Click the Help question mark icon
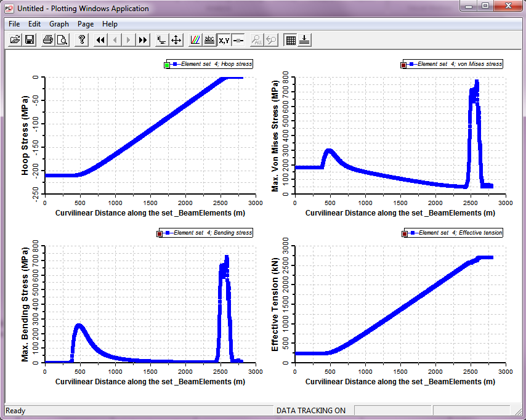The height and width of the screenshot is (420, 526). (82, 40)
